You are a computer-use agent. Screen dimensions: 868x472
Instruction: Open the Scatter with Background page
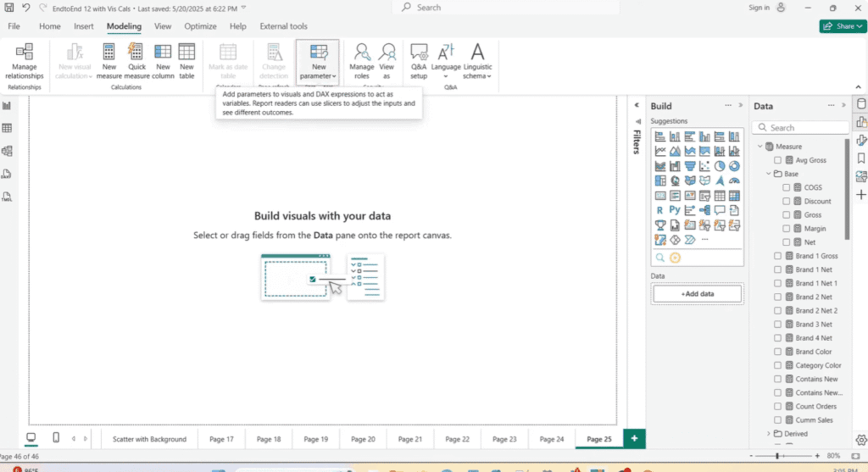pos(149,439)
